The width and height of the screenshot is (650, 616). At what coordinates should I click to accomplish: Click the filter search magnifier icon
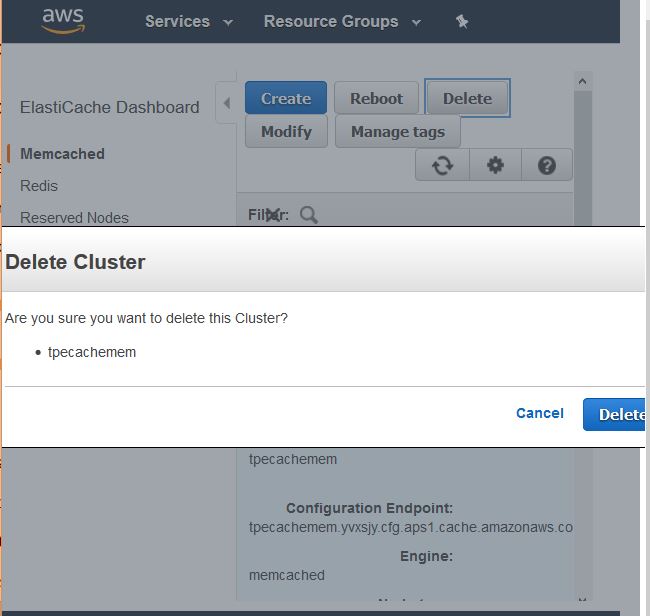pyautogui.click(x=309, y=215)
